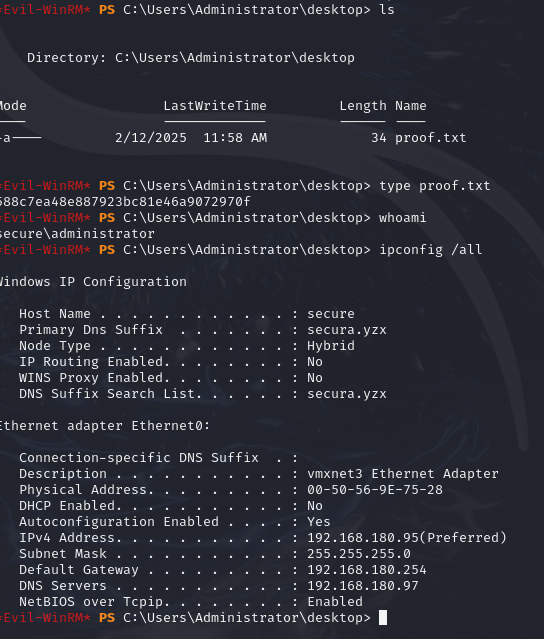This screenshot has height=639, width=544.
Task: Click the secure\administrator output line
Action: tap(77, 234)
